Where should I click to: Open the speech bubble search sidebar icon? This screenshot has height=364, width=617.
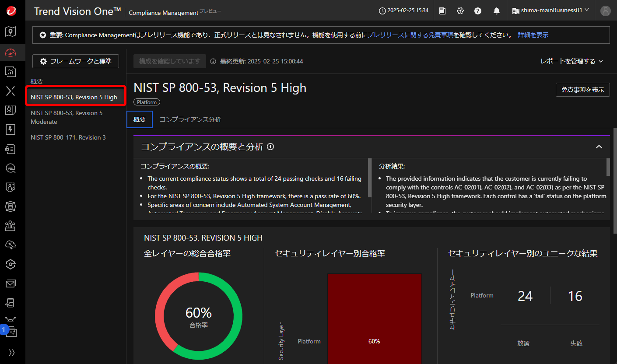11,168
